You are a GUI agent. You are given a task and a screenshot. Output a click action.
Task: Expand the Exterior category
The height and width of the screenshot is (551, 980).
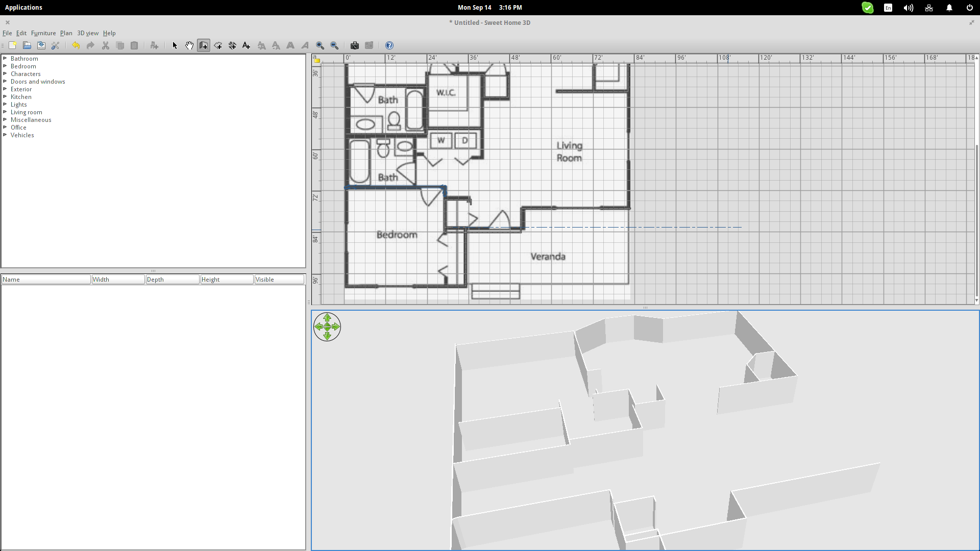point(5,89)
